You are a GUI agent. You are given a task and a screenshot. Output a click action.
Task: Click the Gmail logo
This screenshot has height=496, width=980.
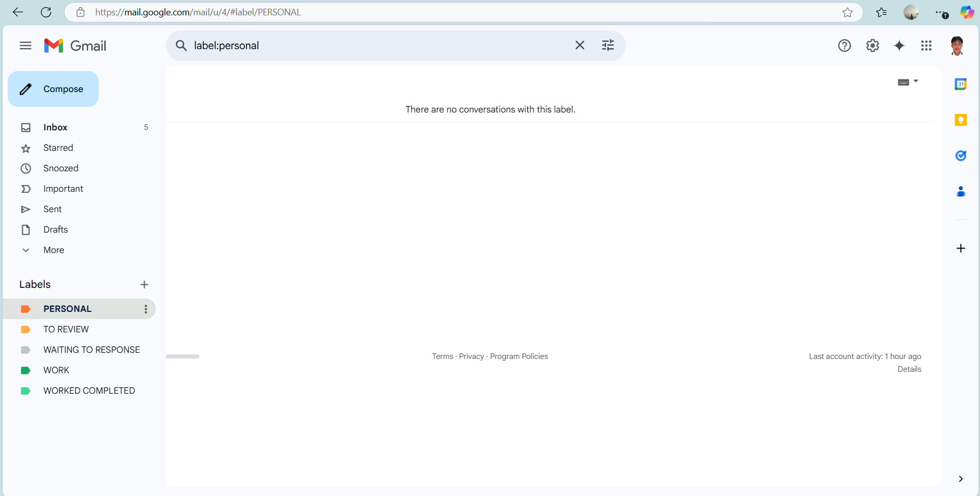(x=75, y=46)
